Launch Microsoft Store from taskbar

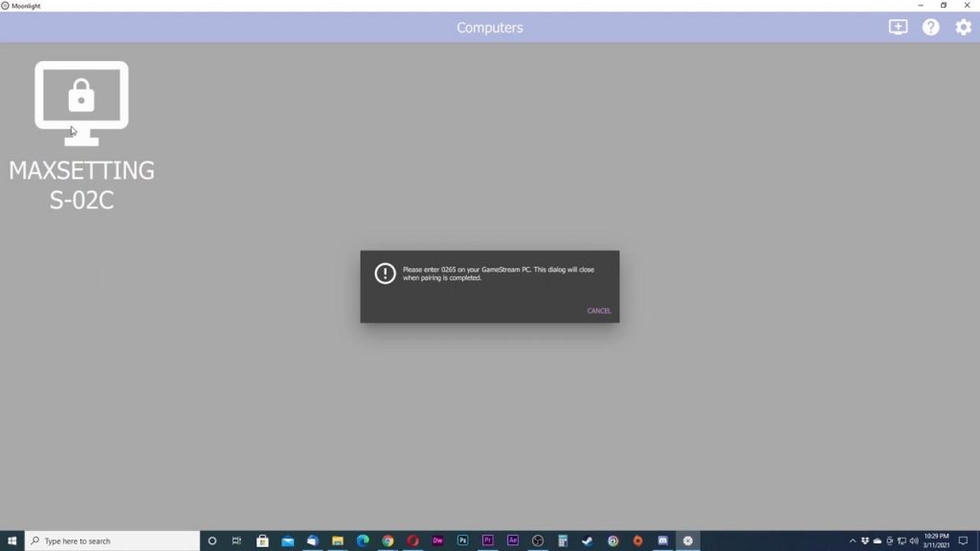pyautogui.click(x=262, y=540)
